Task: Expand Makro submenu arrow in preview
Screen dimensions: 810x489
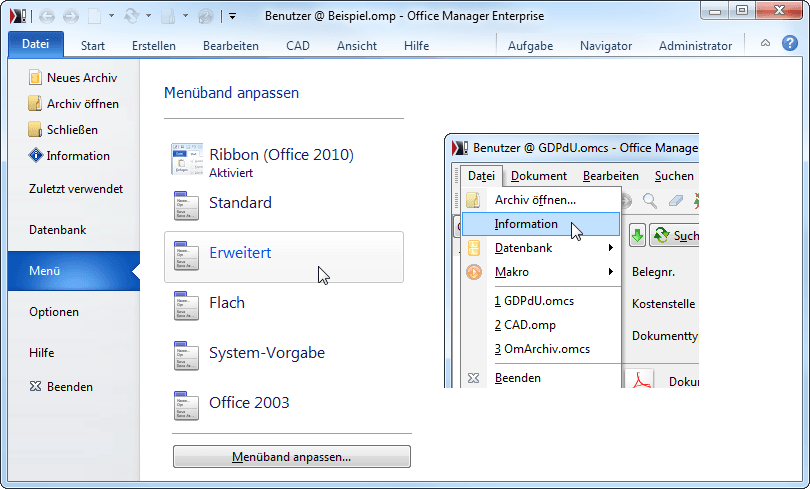Action: 611,272
